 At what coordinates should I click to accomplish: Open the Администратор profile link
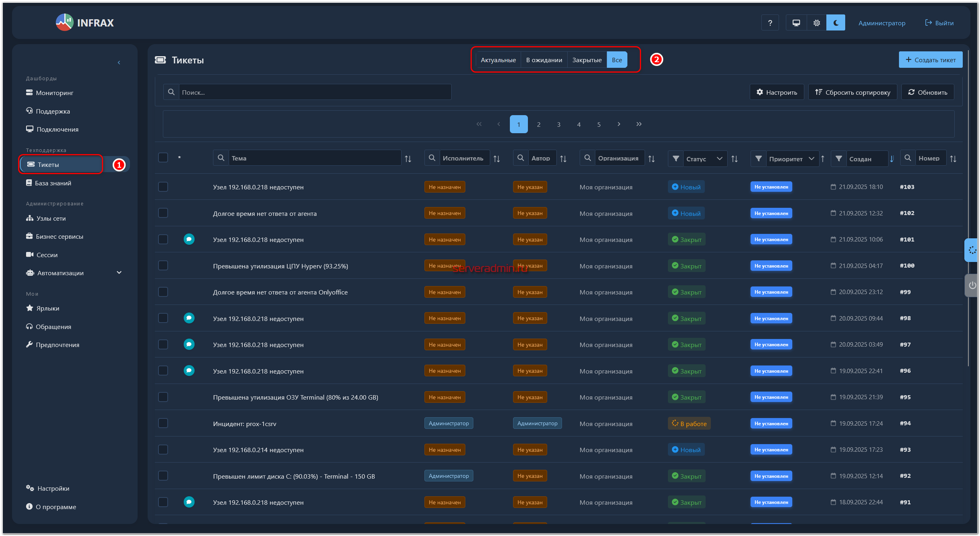pos(882,23)
